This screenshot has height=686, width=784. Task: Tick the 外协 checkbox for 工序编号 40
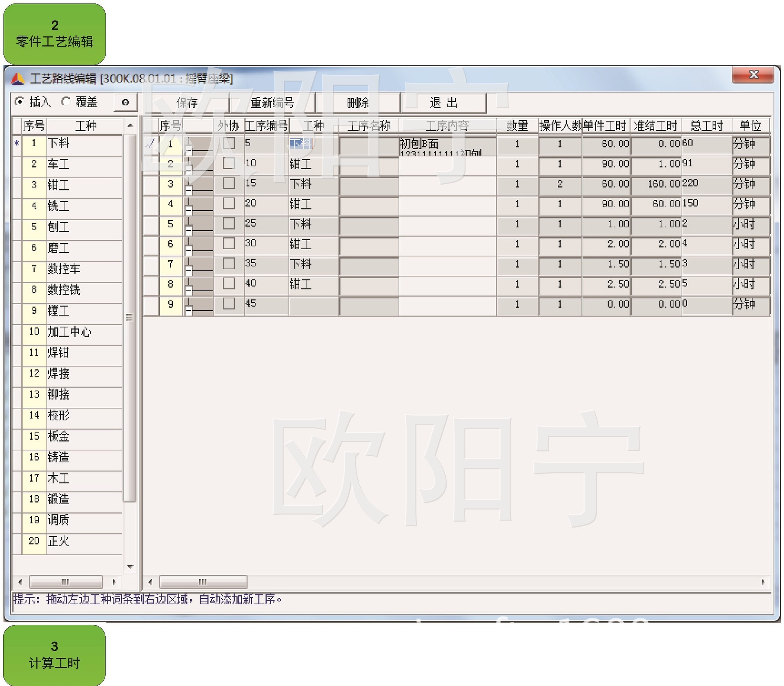click(229, 283)
